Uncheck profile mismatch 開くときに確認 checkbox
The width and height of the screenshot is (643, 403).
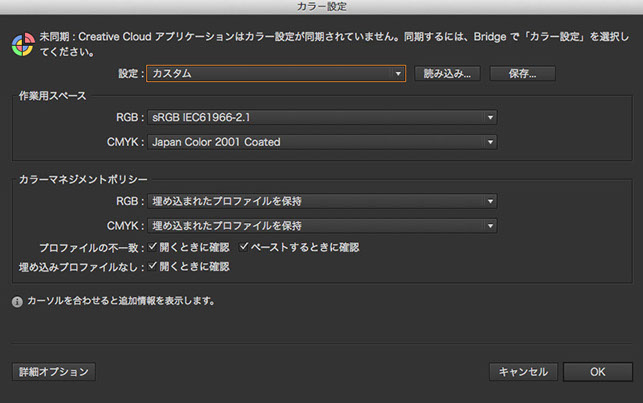pos(153,247)
